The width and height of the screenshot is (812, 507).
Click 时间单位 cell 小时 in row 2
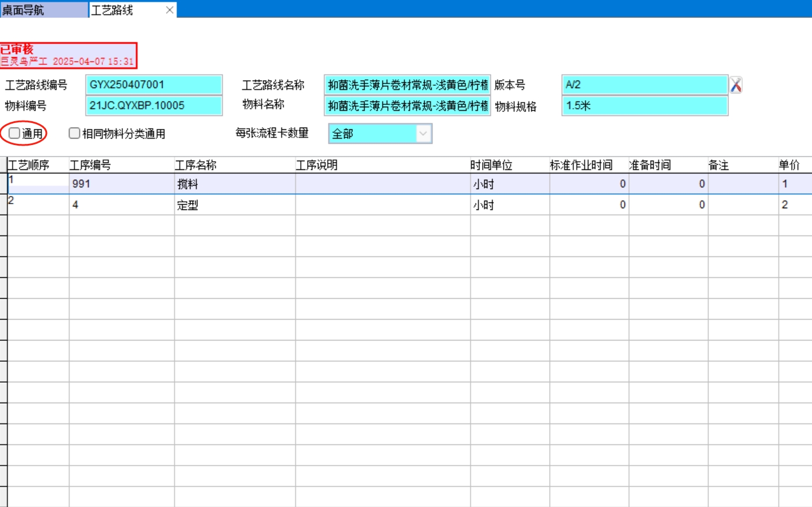tap(509, 205)
